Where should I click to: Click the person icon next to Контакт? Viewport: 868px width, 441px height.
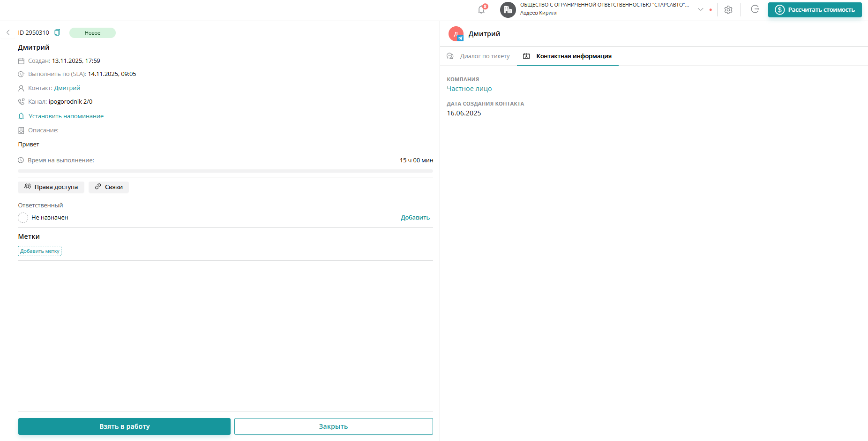pos(21,88)
